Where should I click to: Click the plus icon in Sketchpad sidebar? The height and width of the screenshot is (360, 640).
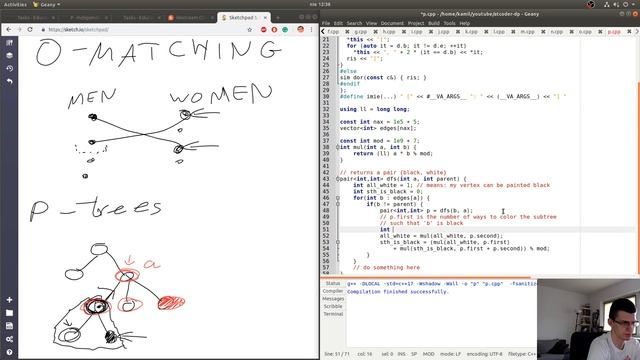coord(9,300)
